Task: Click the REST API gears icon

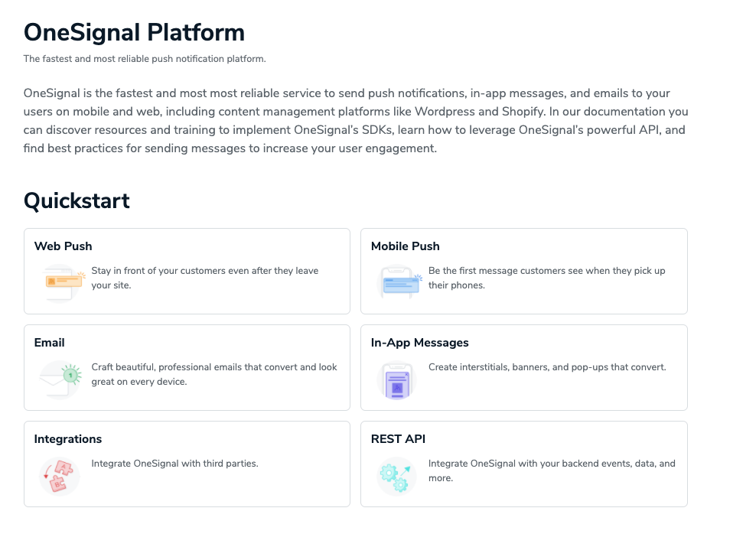Action: point(397,475)
